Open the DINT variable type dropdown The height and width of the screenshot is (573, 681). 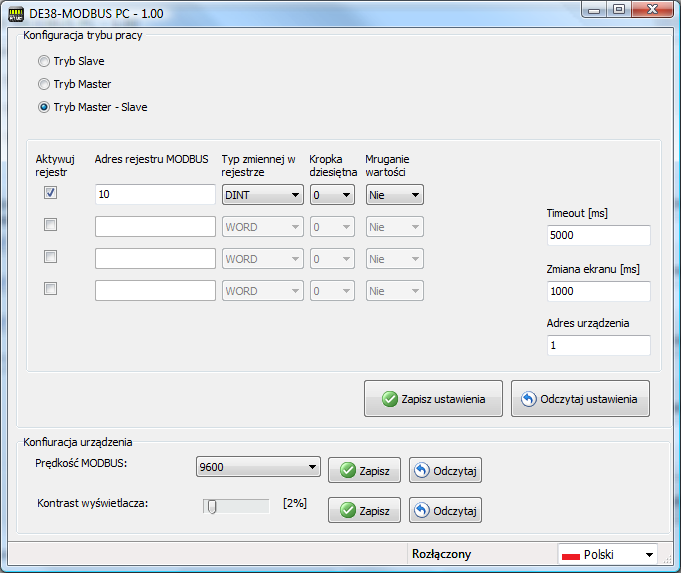point(263,195)
